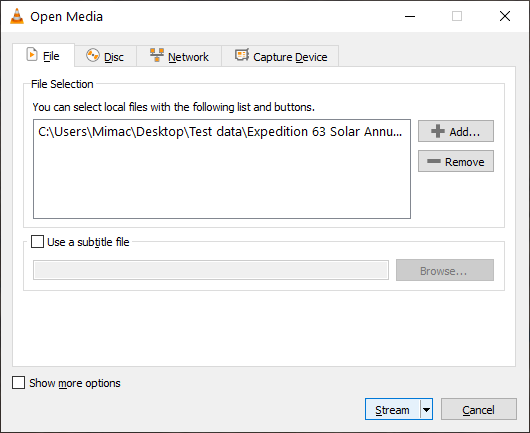Click the subtitle file path field
530x433 pixels.
211,270
